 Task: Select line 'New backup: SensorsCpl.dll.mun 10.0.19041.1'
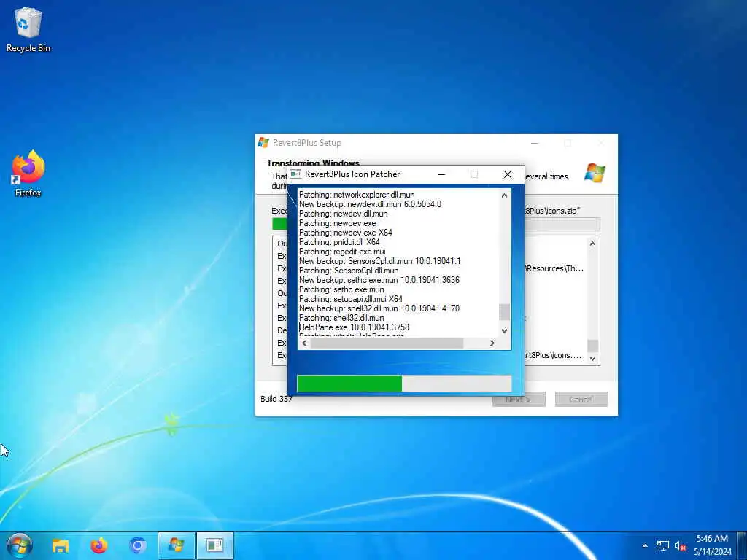point(379,261)
